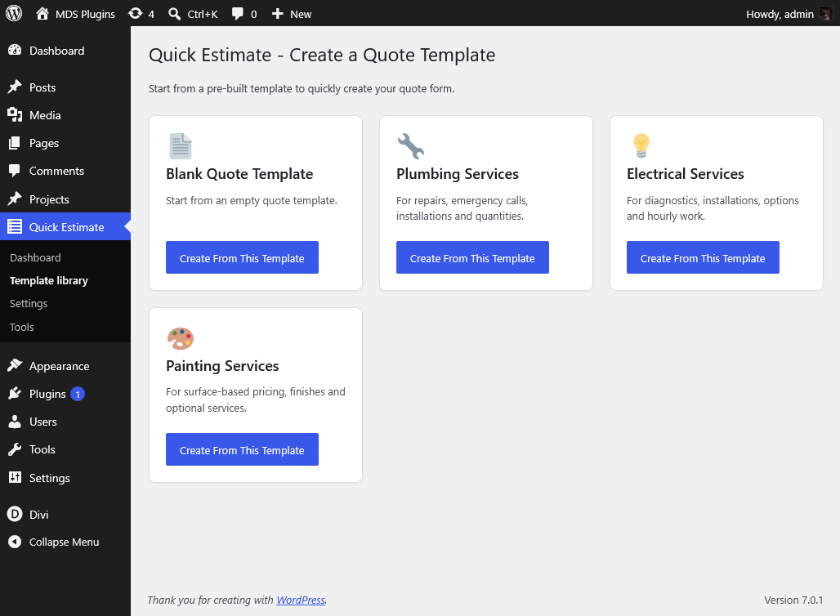Select the Painting Services heading
The image size is (840, 616).
[x=222, y=366]
